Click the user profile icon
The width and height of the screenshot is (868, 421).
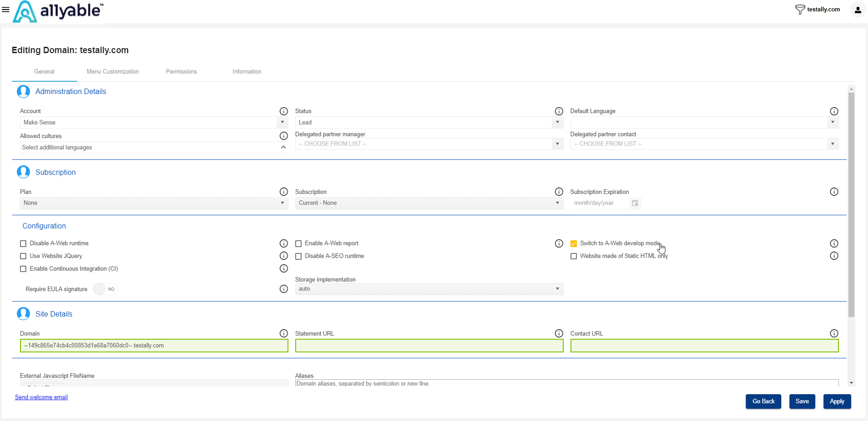tap(858, 10)
